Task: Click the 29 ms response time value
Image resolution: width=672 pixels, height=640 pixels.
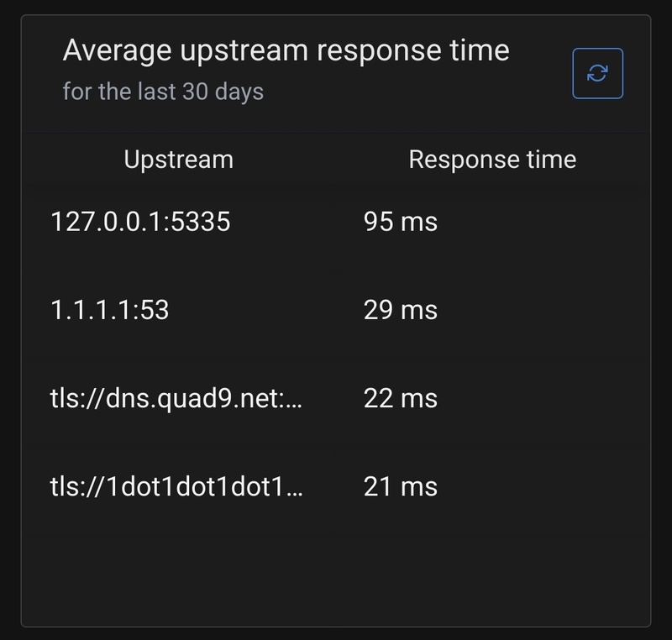Action: click(x=400, y=310)
